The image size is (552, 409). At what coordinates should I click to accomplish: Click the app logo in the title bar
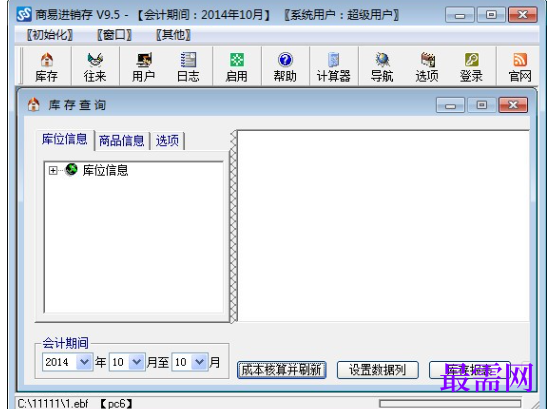point(24,14)
